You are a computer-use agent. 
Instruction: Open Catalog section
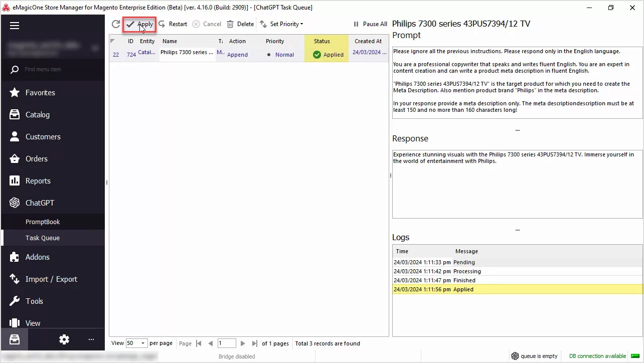pos(53,115)
